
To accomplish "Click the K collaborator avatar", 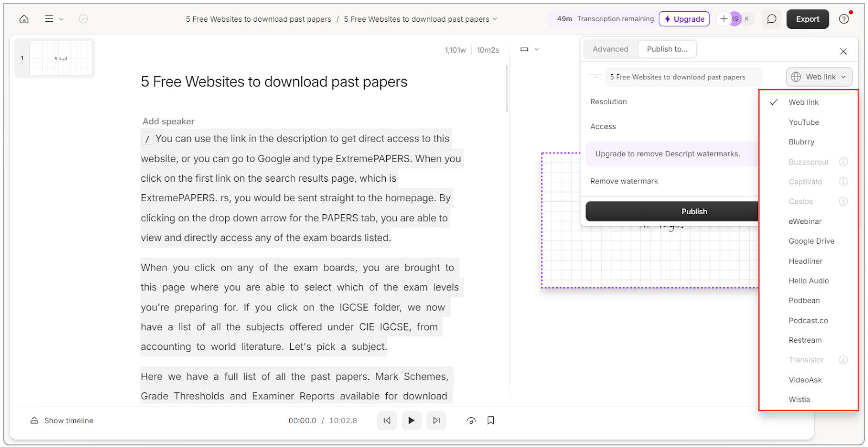I will coord(747,19).
